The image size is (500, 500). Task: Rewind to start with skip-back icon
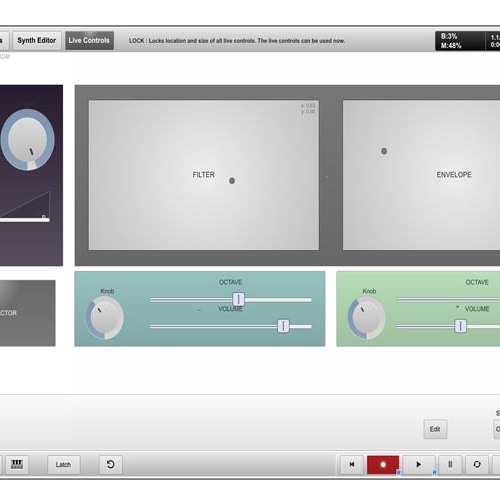[x=352, y=464]
